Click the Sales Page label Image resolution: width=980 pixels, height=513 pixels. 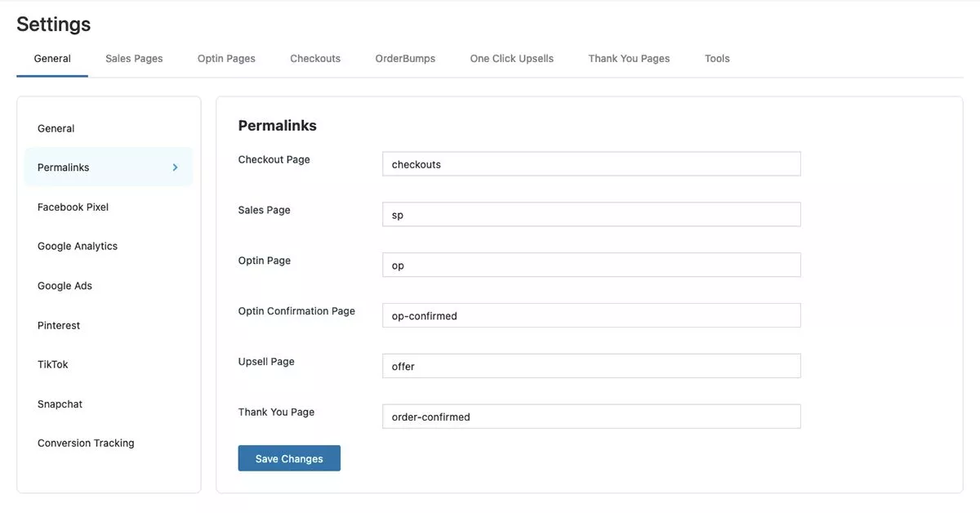tap(264, 210)
